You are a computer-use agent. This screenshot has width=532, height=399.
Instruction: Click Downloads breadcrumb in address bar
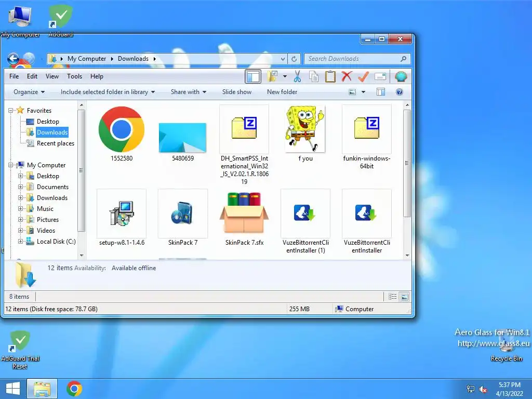(x=133, y=59)
